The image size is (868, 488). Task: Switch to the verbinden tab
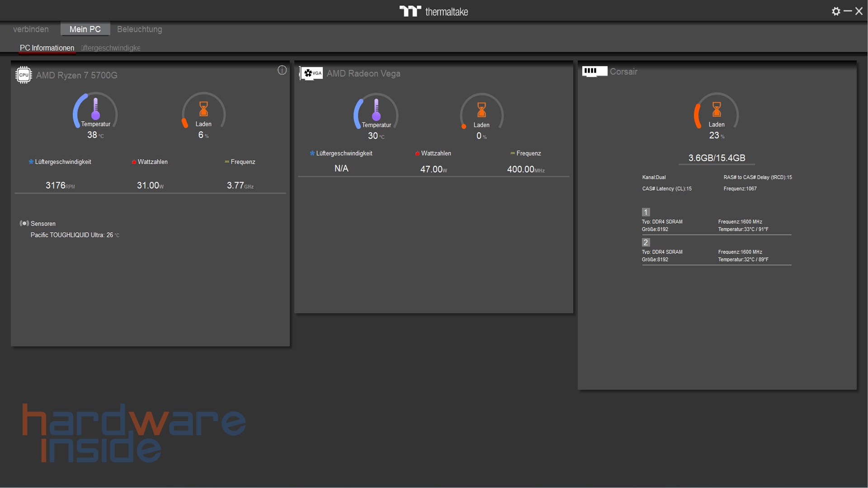tap(31, 29)
